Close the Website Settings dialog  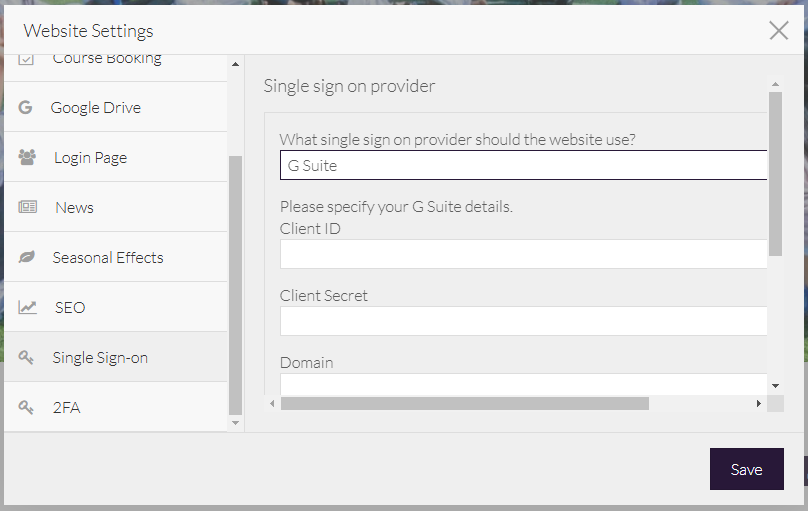tap(779, 31)
